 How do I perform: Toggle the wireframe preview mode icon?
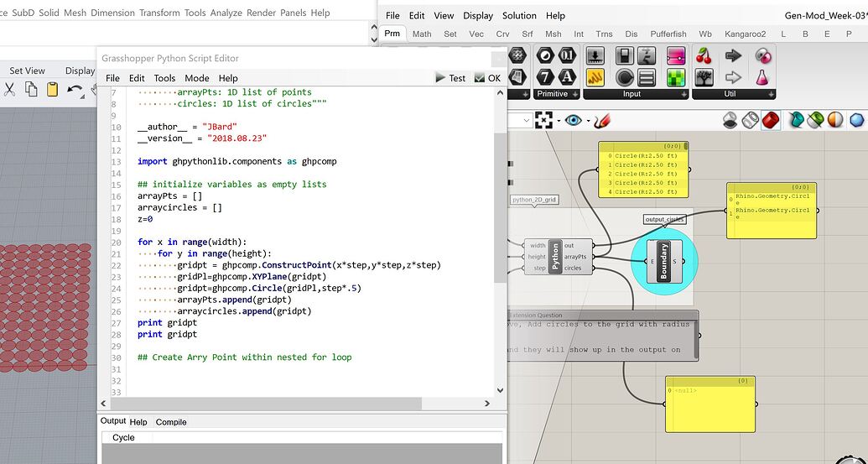coord(751,120)
